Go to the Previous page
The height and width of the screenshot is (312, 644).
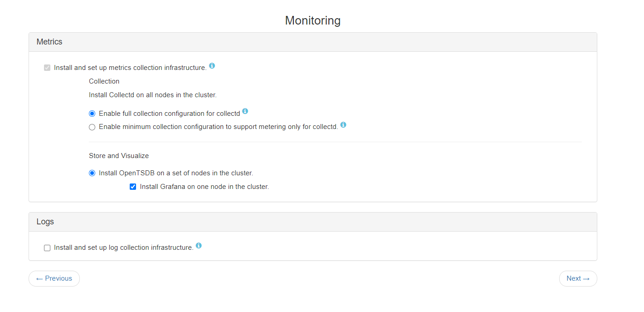click(54, 279)
